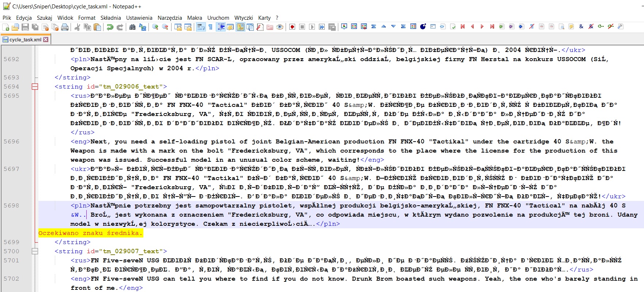Click the green XML comment icon
Image resolution: width=644 pixels, height=292 pixels.
click(x=601, y=26)
